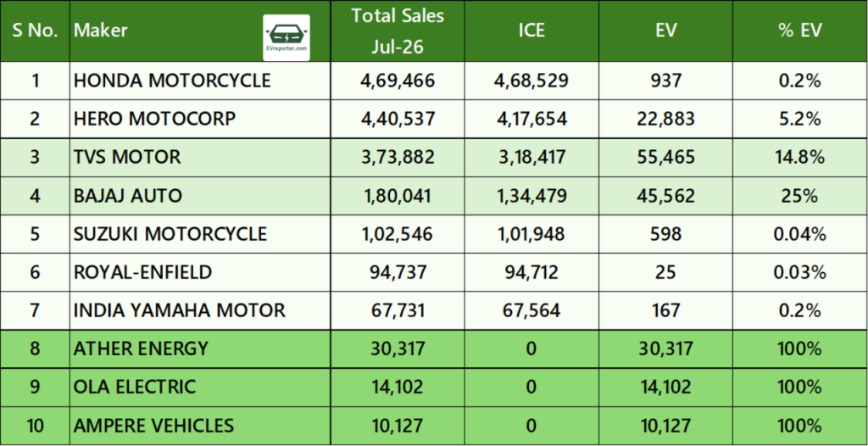Viewport: 868px width, 446px height.
Task: Click the EV column header
Action: point(665,31)
